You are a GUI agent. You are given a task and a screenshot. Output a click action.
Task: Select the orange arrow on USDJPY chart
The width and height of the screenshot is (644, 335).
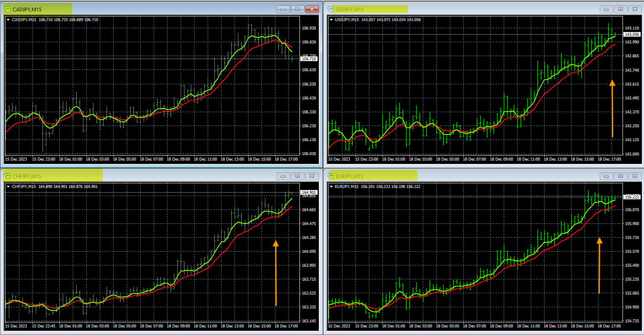[x=612, y=108]
